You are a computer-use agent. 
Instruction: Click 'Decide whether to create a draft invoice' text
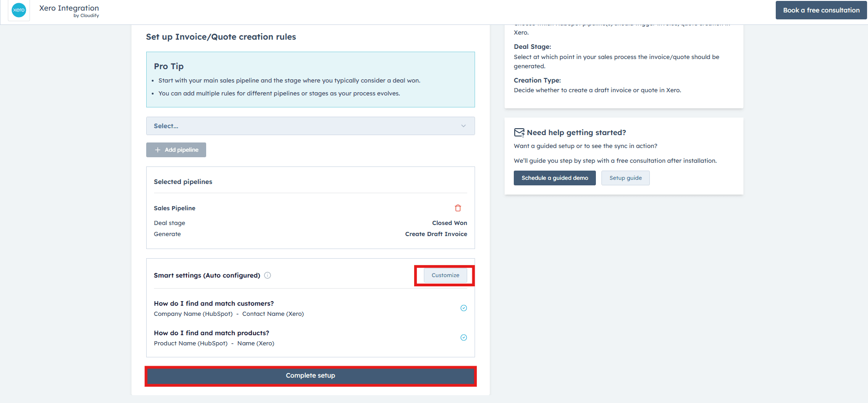click(x=598, y=90)
